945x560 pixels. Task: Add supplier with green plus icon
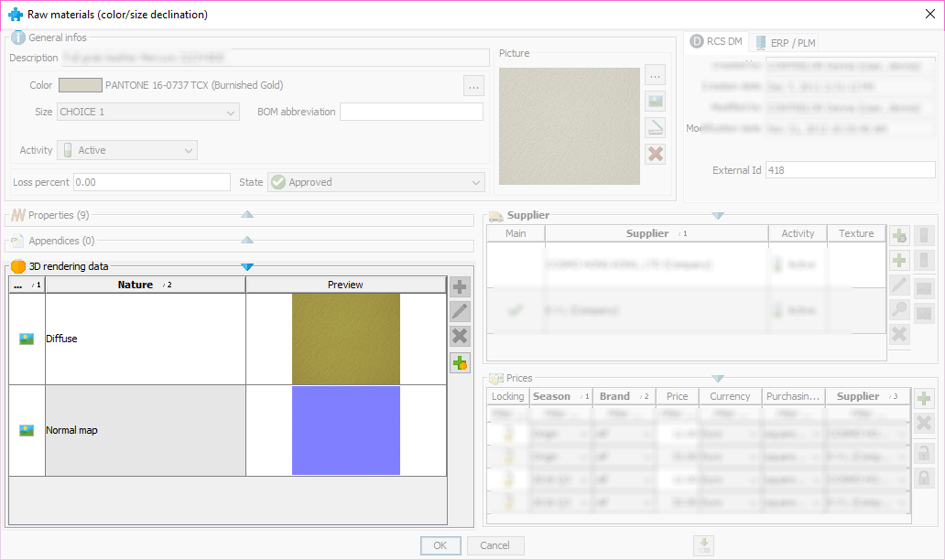[899, 260]
